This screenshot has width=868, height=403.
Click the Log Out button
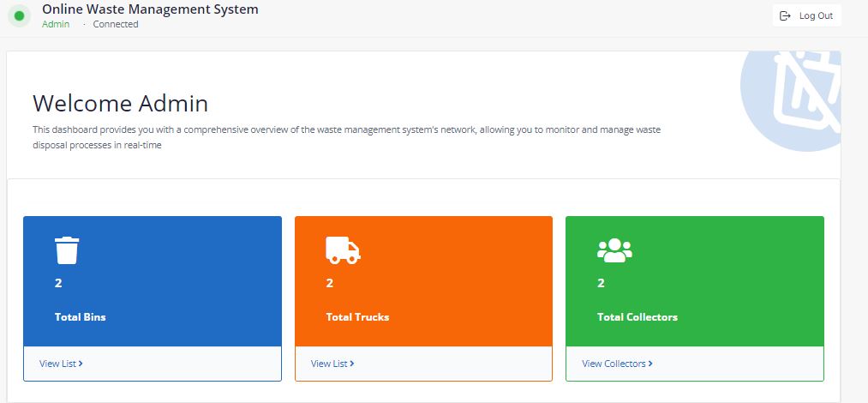point(806,15)
